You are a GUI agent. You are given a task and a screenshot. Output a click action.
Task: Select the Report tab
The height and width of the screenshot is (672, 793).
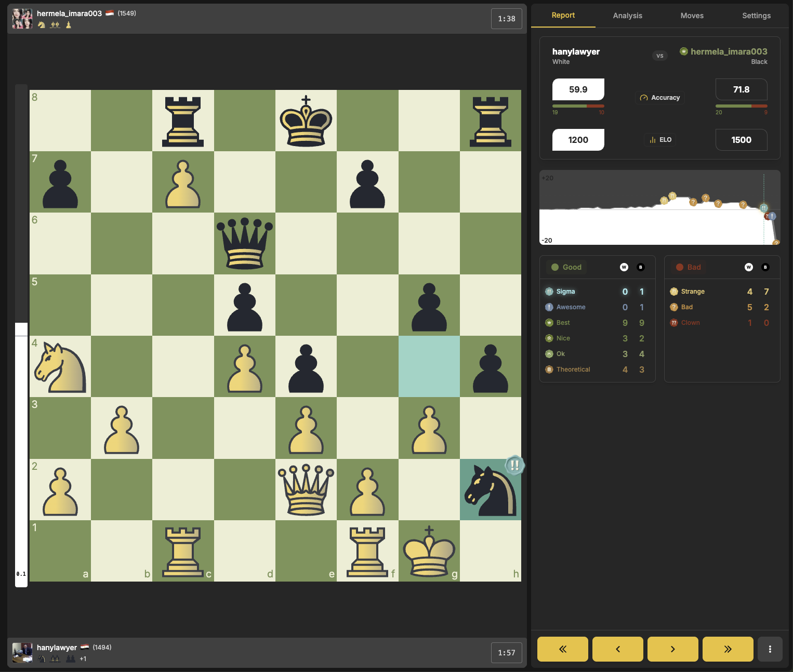563,16
